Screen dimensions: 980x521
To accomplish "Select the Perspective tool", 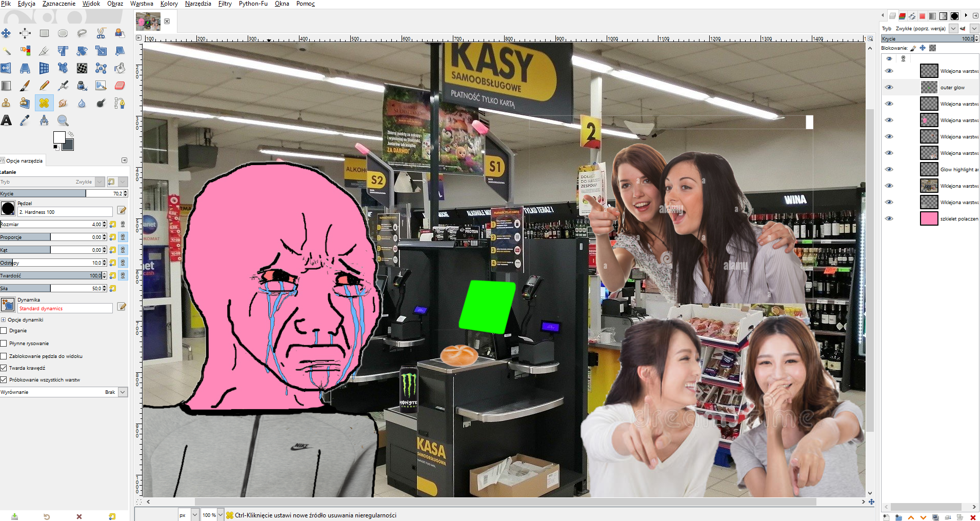I will [x=25, y=68].
